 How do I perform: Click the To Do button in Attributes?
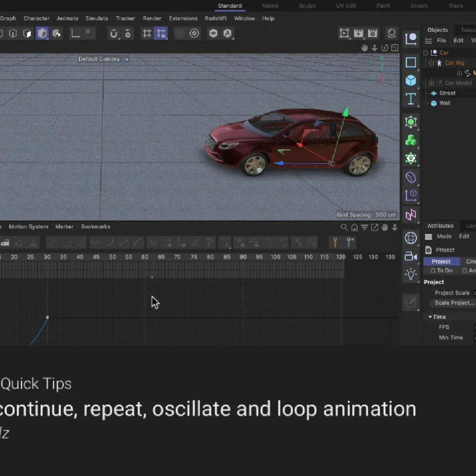(441, 270)
